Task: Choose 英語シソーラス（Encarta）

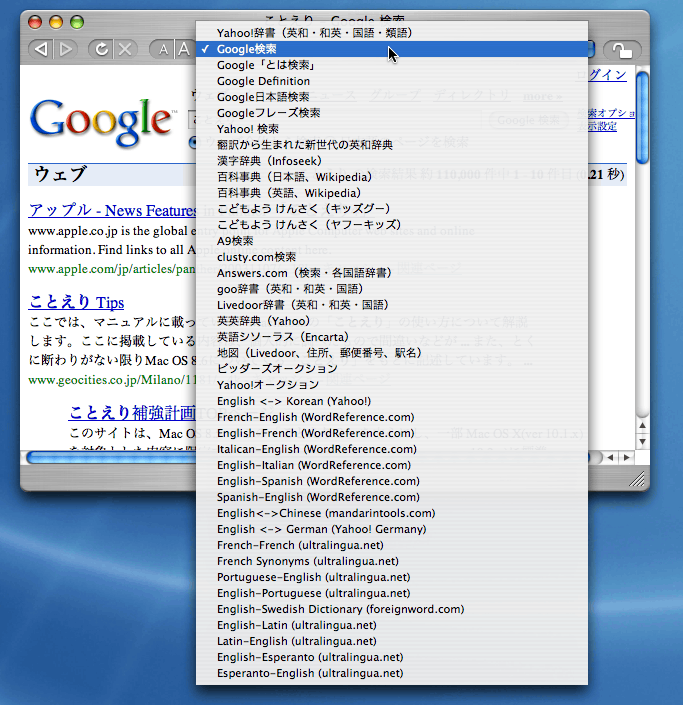Action: 392,337
